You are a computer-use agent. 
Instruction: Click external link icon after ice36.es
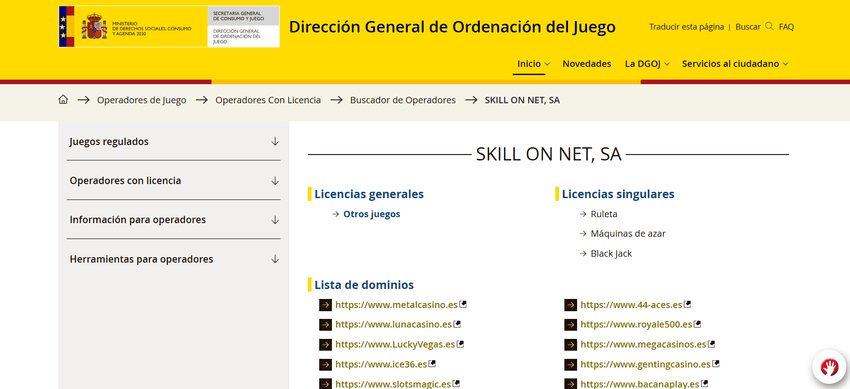(432, 364)
